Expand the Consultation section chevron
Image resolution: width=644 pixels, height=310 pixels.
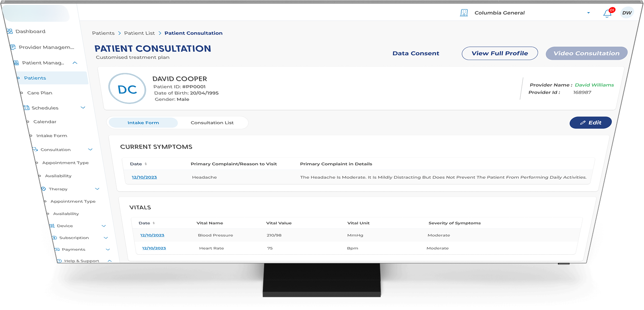click(90, 150)
